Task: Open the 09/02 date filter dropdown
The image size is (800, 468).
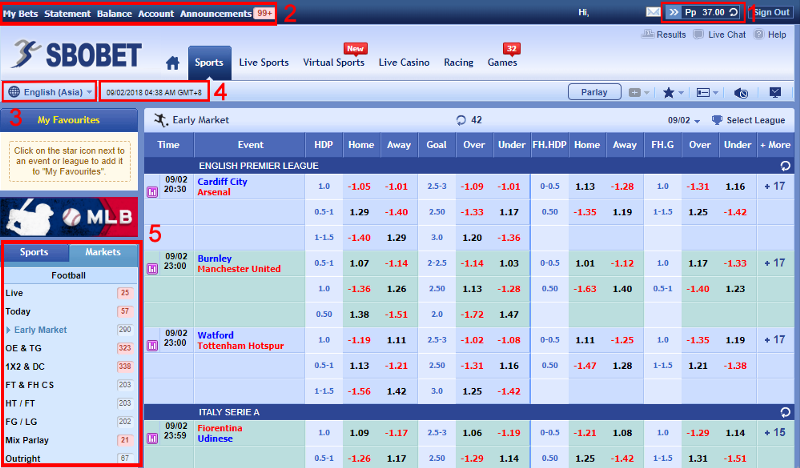Action: point(684,120)
